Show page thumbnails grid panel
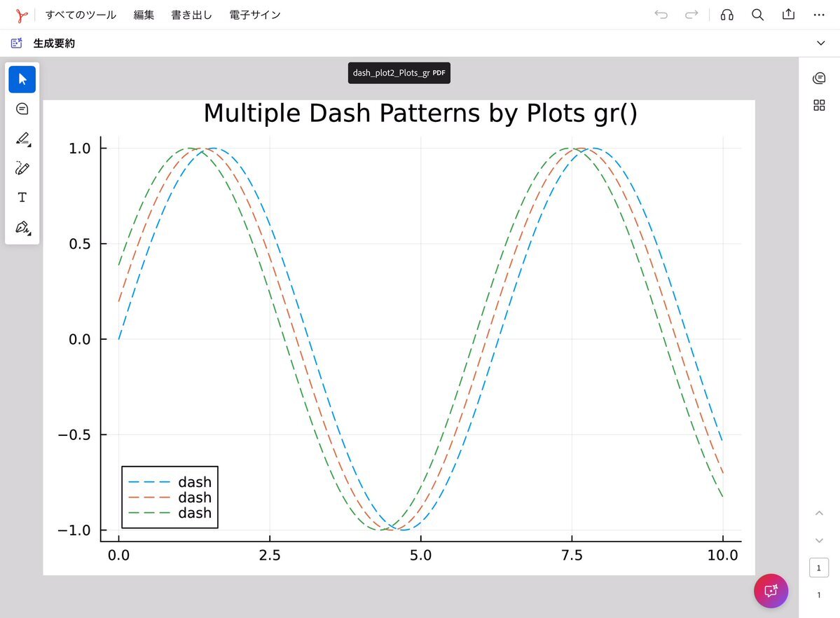 (818, 105)
